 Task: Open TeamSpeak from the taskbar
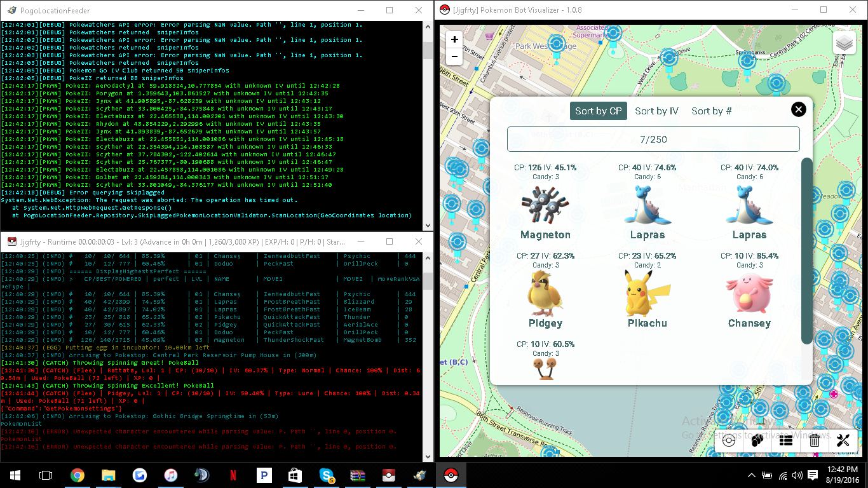[x=202, y=475]
